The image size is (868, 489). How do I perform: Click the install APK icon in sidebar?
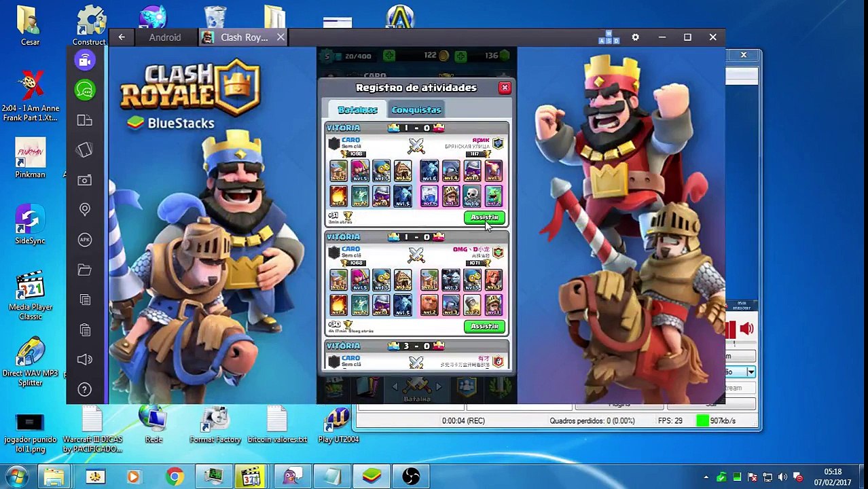click(85, 239)
